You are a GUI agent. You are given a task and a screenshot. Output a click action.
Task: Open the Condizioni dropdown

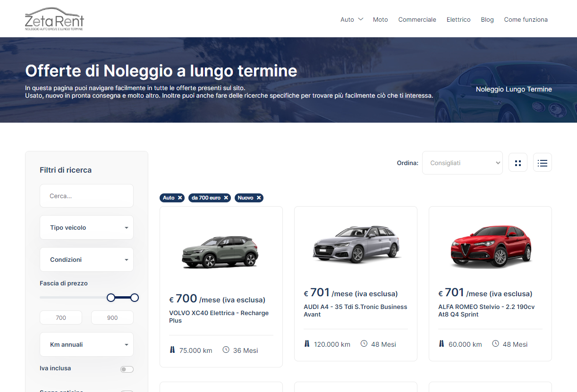coord(86,259)
